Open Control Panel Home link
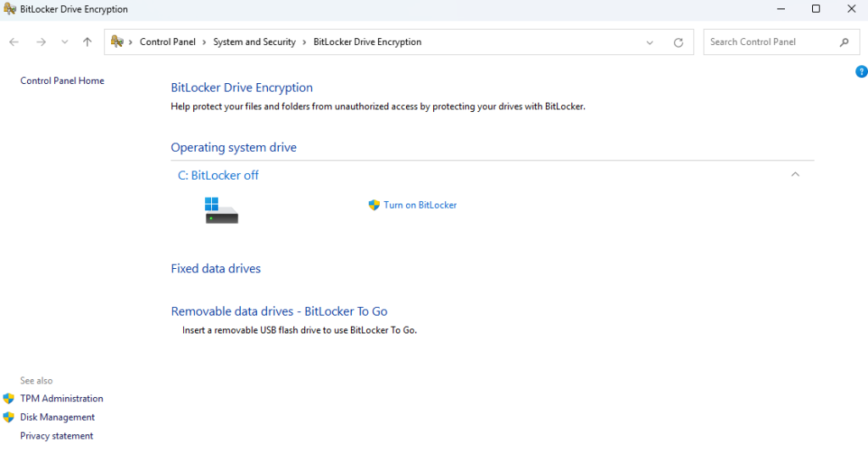This screenshot has height=453, width=868. pos(62,81)
